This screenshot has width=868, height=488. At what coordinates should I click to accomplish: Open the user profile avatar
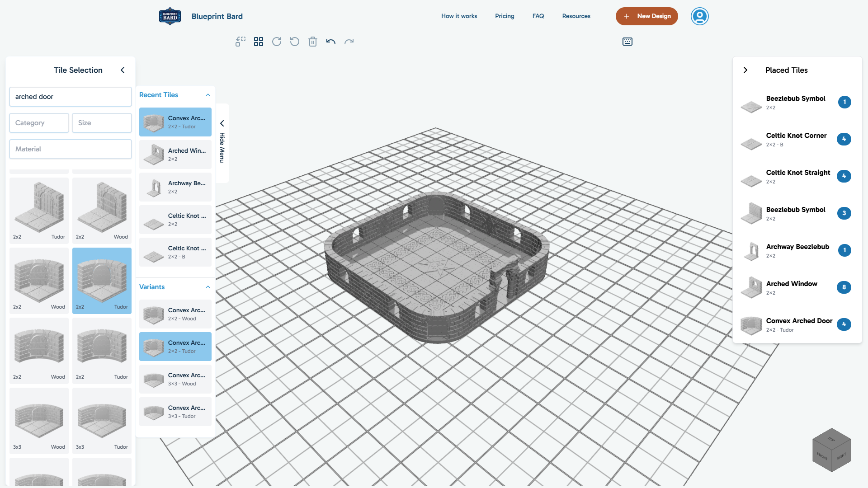coord(699,16)
